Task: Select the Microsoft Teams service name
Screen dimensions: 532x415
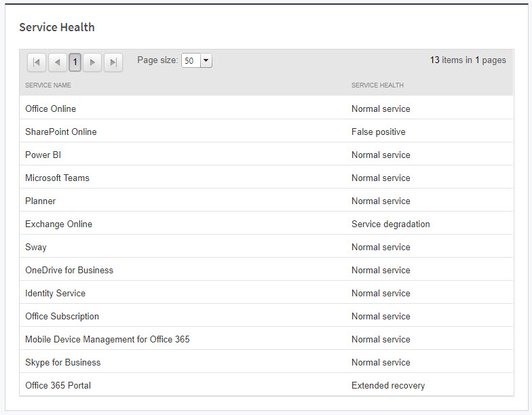Action: (x=57, y=178)
